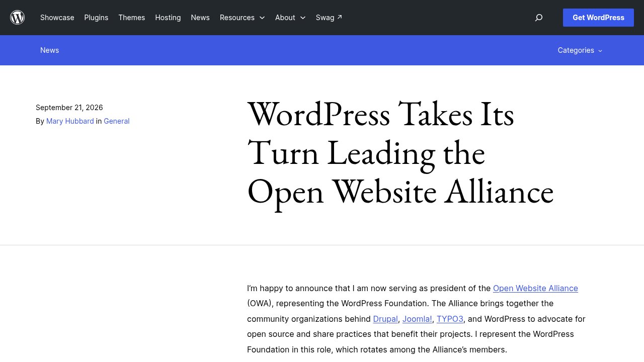Image resolution: width=644 pixels, height=362 pixels.
Task: Visit author Mary Hubbard's page
Action: (70, 121)
